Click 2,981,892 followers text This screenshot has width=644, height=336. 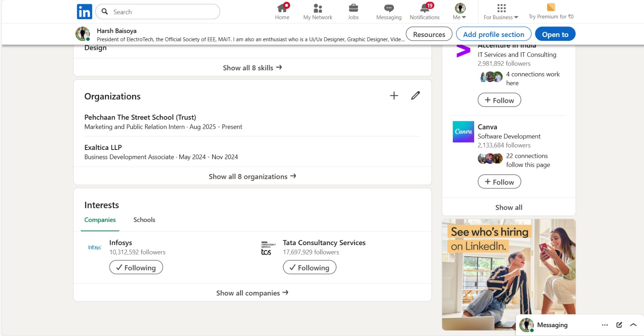coord(504,64)
